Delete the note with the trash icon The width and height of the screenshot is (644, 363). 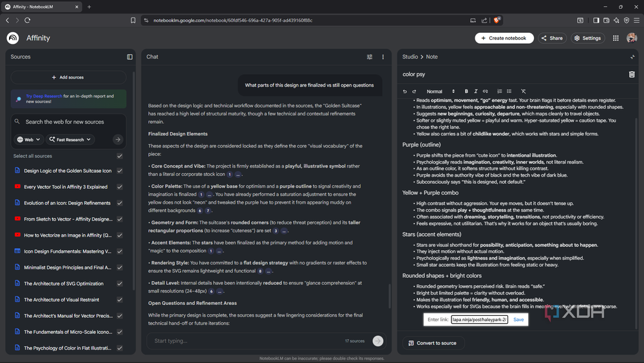[632, 74]
